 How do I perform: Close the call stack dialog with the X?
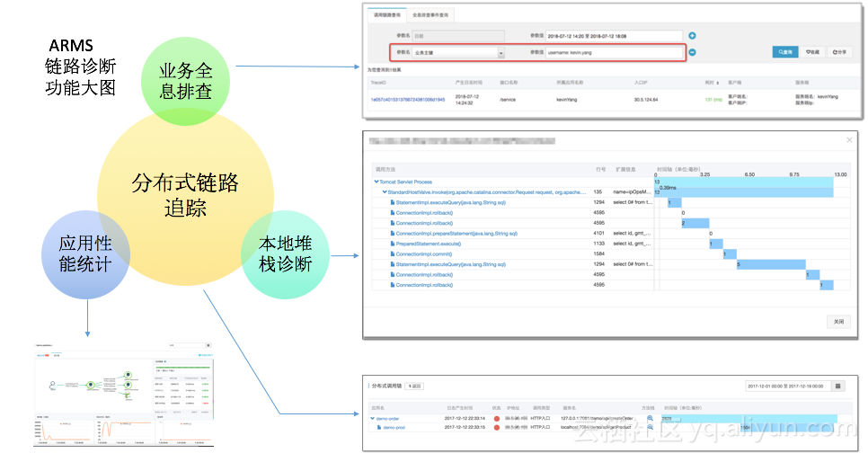pyautogui.click(x=849, y=140)
